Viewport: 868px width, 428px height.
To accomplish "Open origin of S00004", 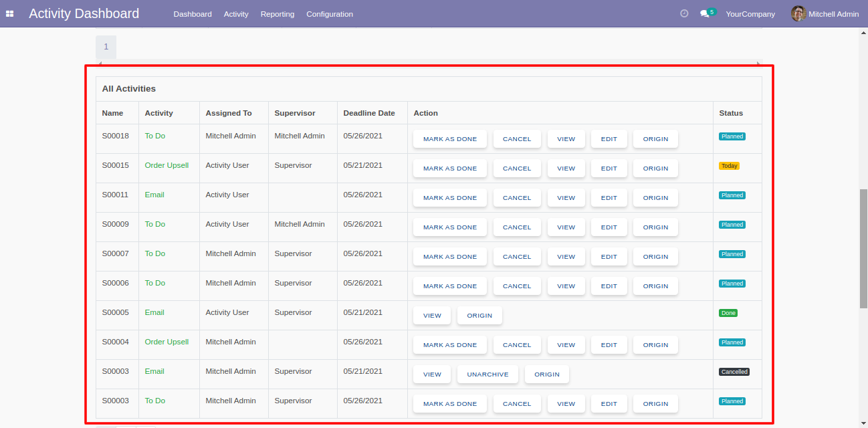I will coord(656,345).
